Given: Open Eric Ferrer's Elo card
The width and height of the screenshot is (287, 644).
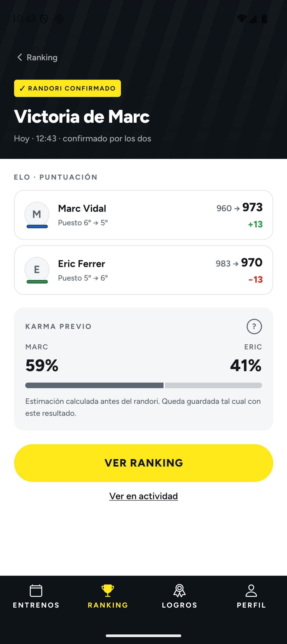Looking at the screenshot, I should point(143,270).
